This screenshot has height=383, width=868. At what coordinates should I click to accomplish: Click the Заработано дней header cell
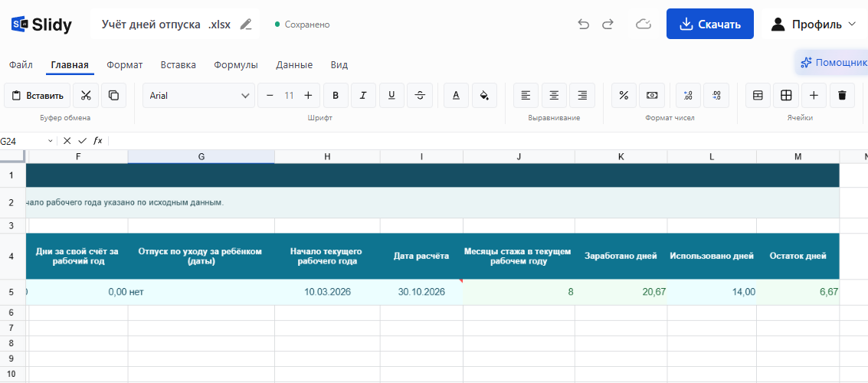(x=621, y=257)
